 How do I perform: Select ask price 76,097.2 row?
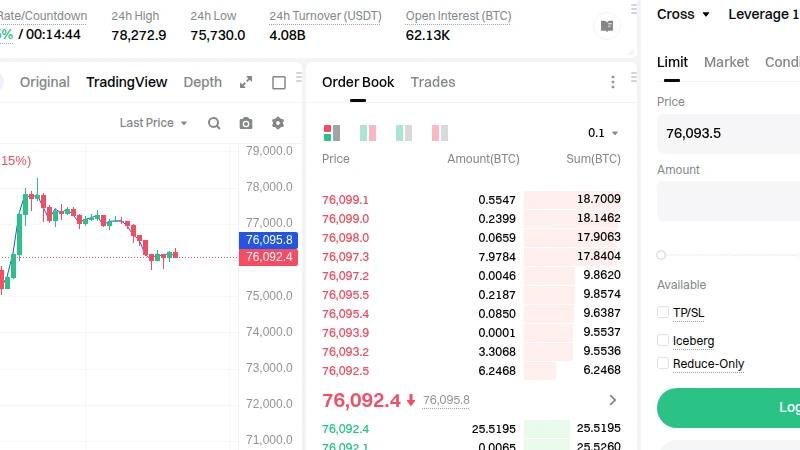coord(471,276)
